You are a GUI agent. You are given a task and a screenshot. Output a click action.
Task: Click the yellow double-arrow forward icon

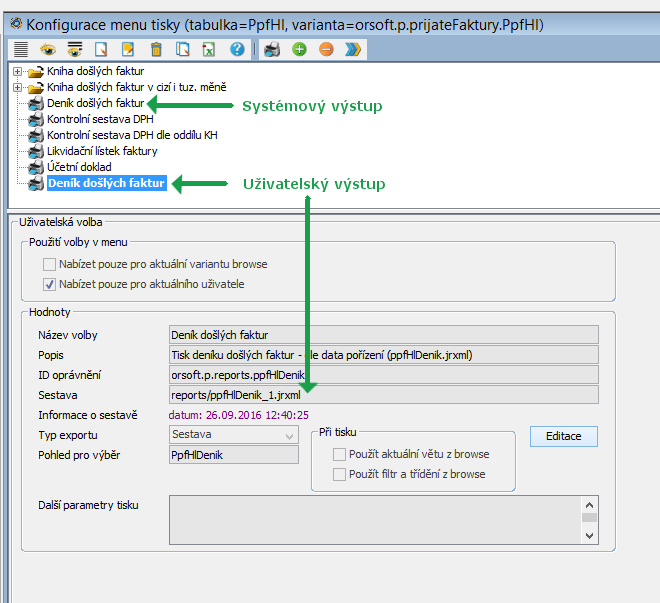pos(352,48)
